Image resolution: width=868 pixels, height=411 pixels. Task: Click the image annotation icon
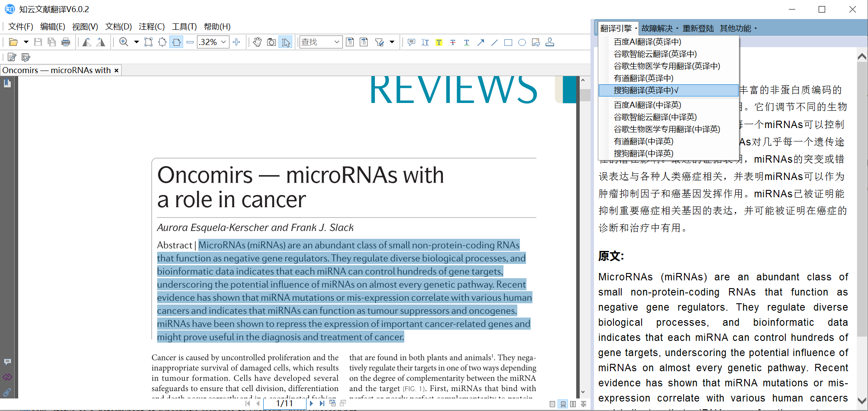coord(536,42)
